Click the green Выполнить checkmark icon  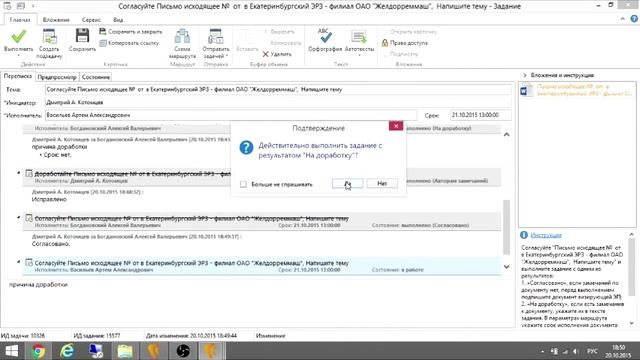[x=18, y=37]
